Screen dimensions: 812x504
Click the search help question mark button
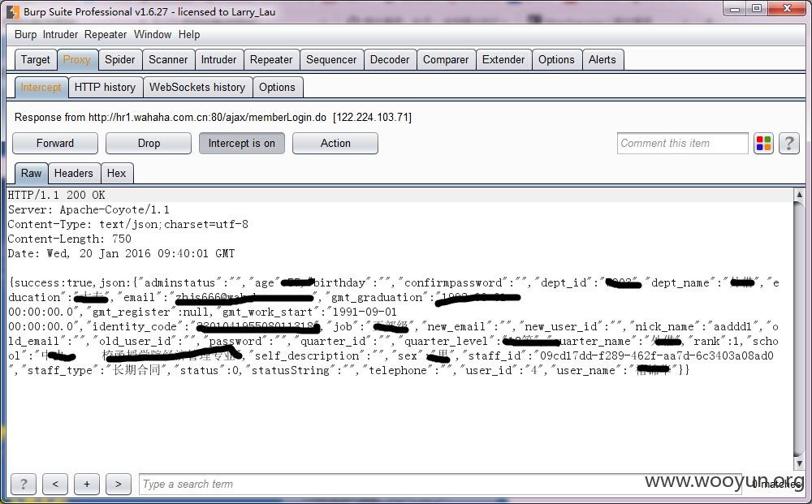[x=24, y=484]
